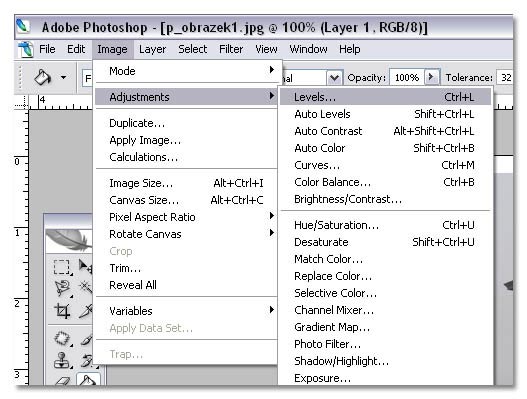Choose Image Size
Viewport: 527px width, 399px height.
(186, 183)
